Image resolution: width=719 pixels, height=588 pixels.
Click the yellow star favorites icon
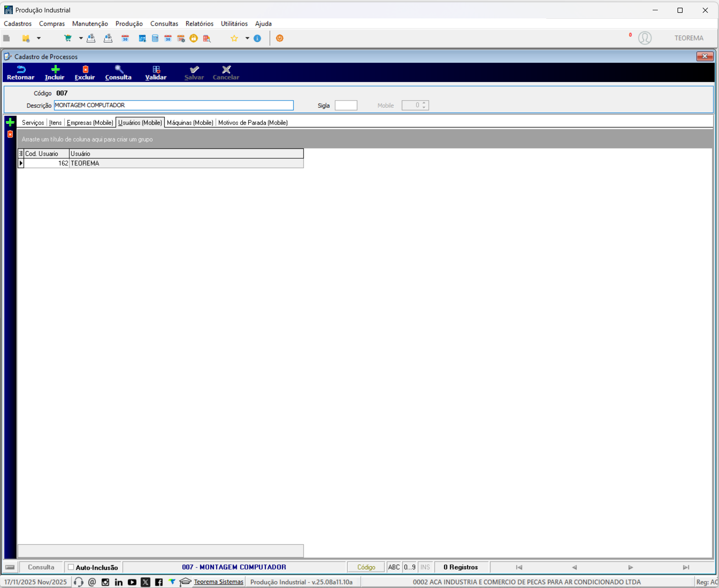234,38
